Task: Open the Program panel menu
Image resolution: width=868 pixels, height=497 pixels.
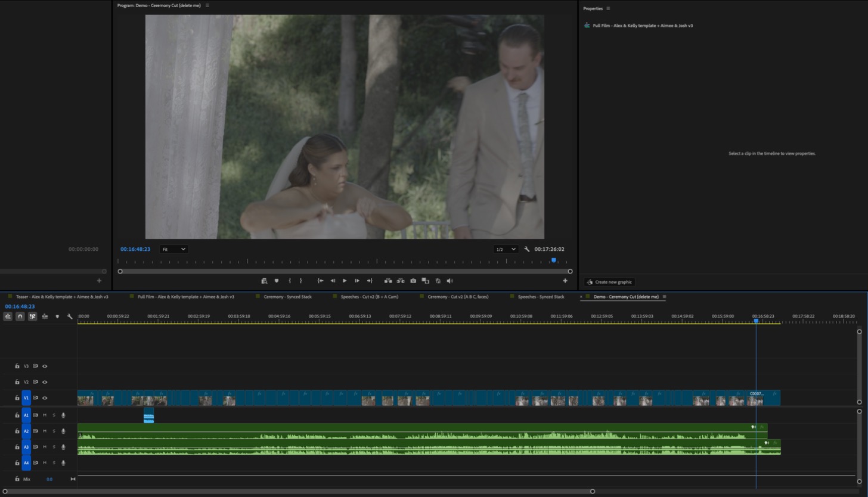Action: (207, 5)
